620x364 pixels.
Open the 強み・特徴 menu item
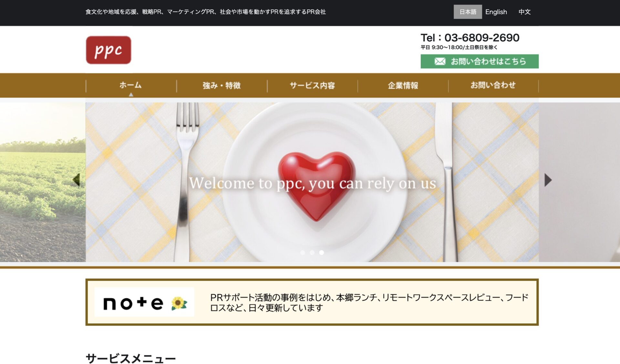point(222,85)
